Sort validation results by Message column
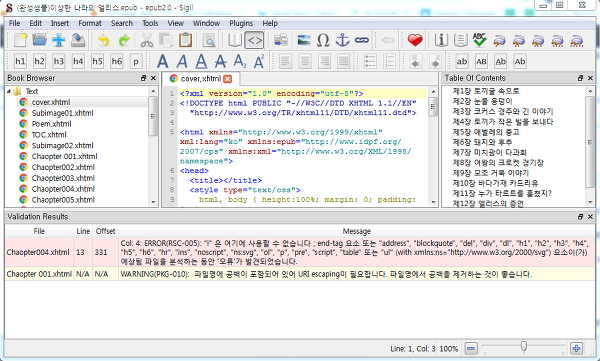The image size is (600, 361). 357,231
